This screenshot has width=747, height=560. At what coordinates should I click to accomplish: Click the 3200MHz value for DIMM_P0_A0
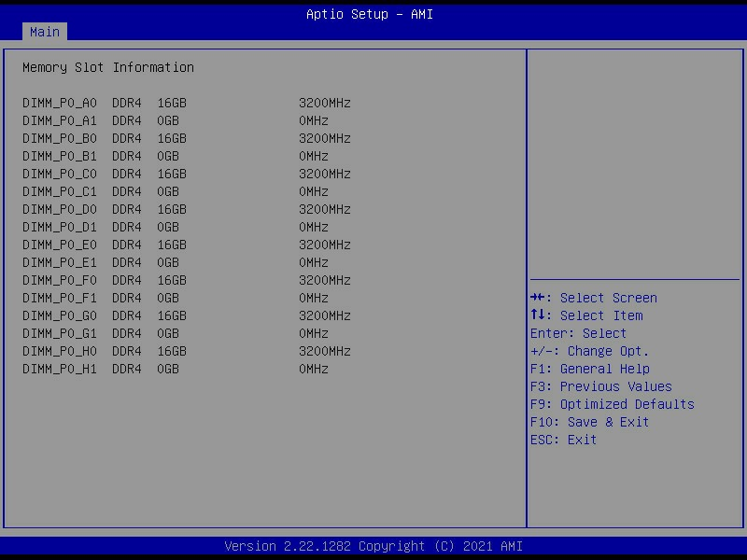click(x=325, y=103)
